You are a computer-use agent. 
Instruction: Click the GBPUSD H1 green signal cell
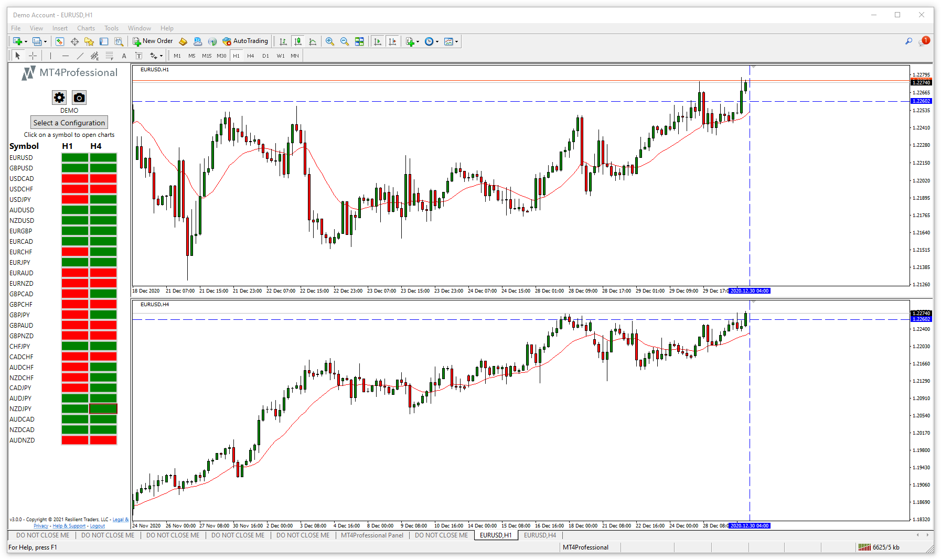click(74, 168)
